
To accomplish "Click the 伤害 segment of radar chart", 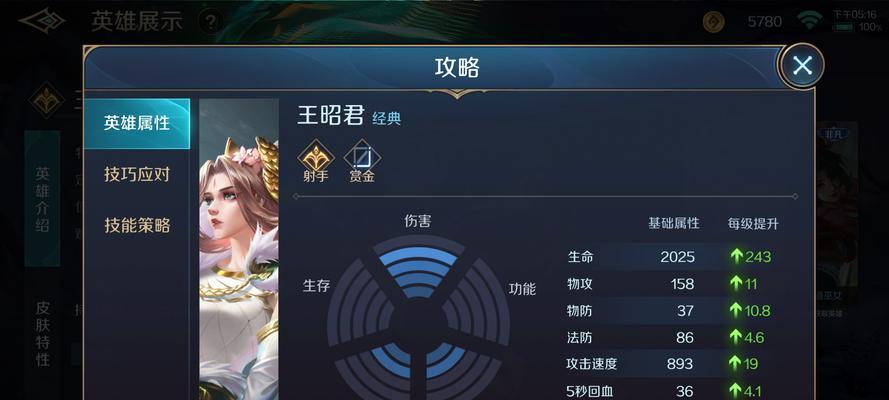I will point(418,267).
